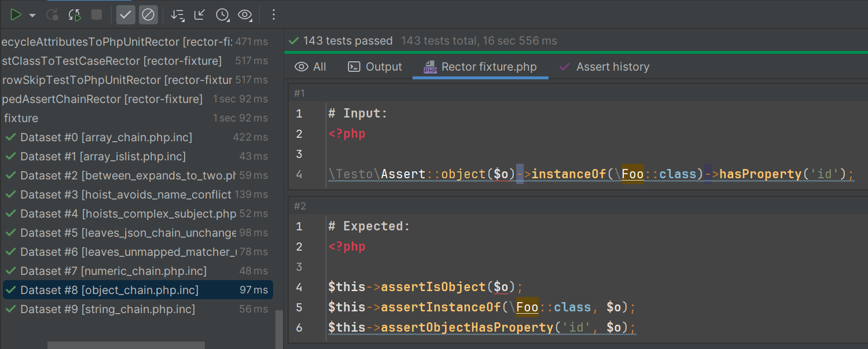Click the test tree horizontal scrollbar

[126, 345]
